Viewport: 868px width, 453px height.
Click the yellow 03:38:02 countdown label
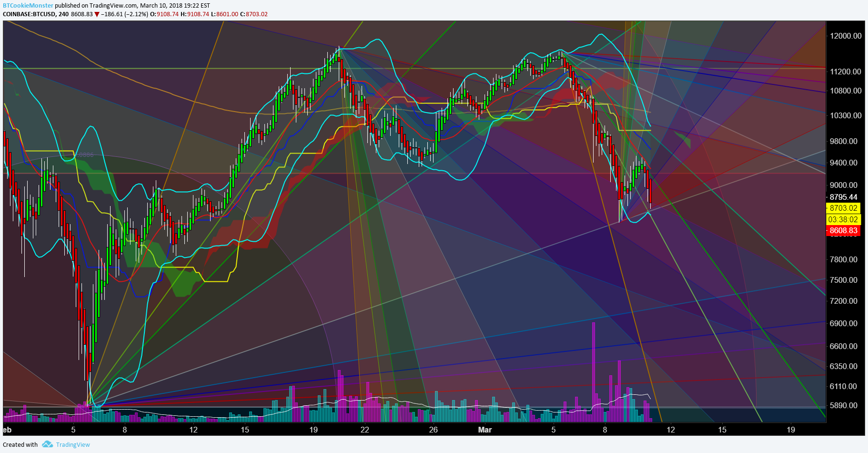[843, 219]
